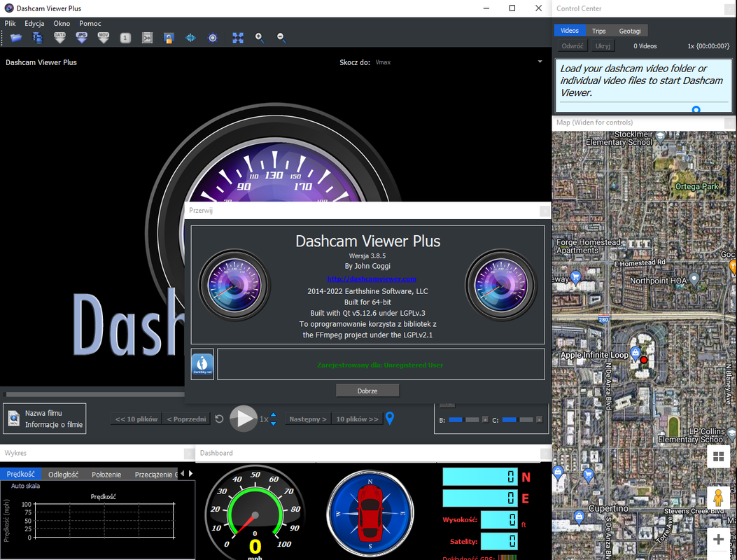Go to previous file with '< Poprzedni'

186,419
